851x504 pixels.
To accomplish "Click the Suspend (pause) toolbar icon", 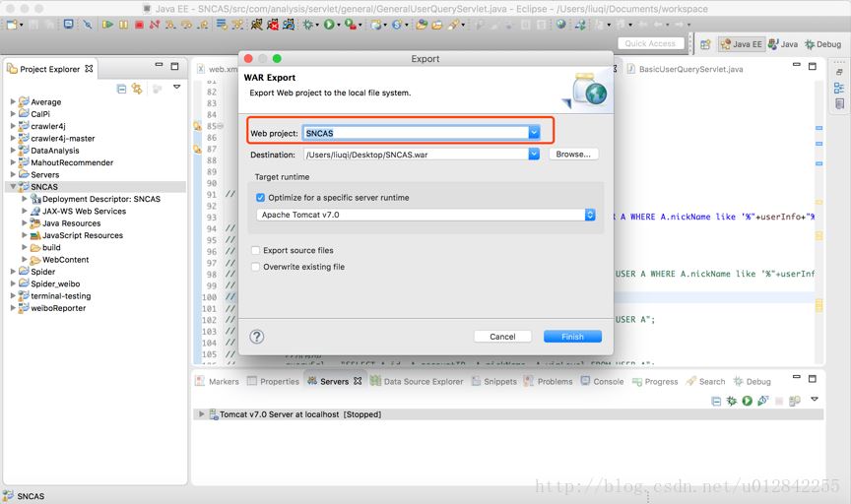I will tap(124, 25).
